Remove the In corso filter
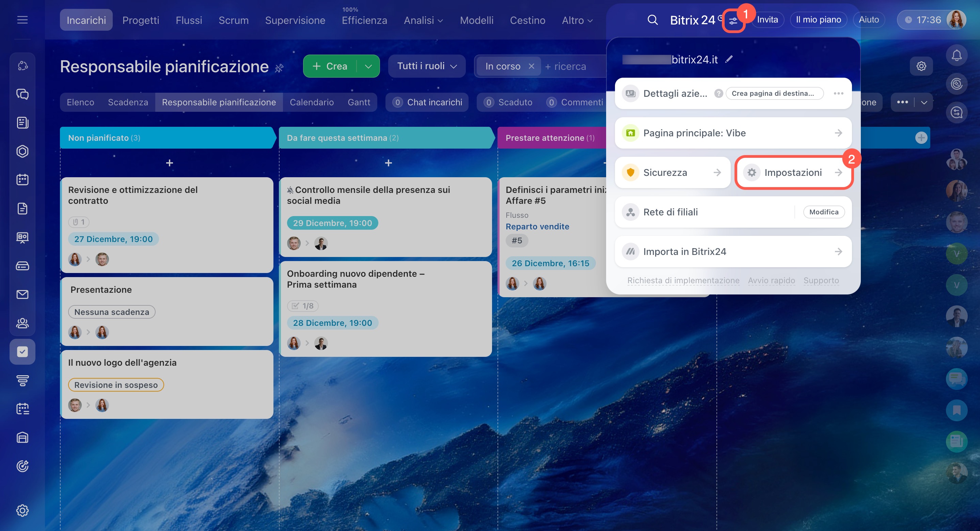The image size is (980, 531). click(x=532, y=66)
